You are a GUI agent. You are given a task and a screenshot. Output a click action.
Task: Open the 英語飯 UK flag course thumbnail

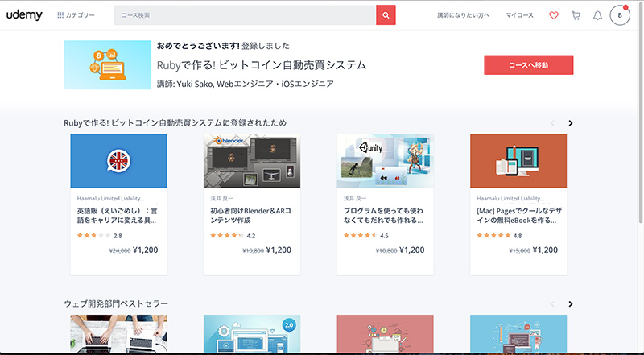(x=118, y=161)
